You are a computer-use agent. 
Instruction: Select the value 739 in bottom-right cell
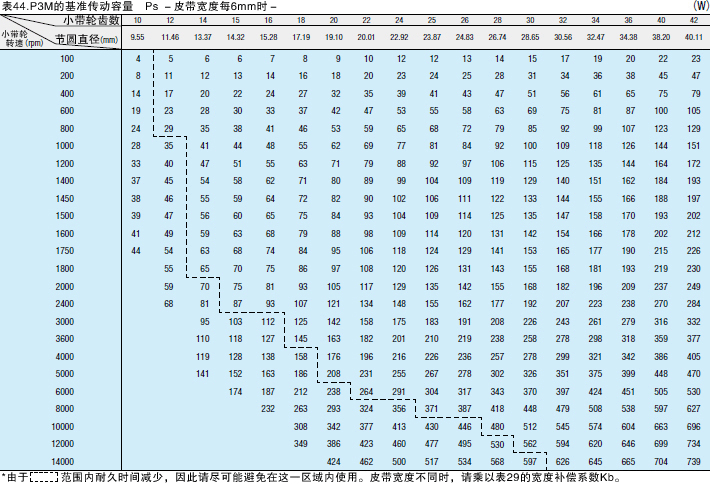click(692, 461)
